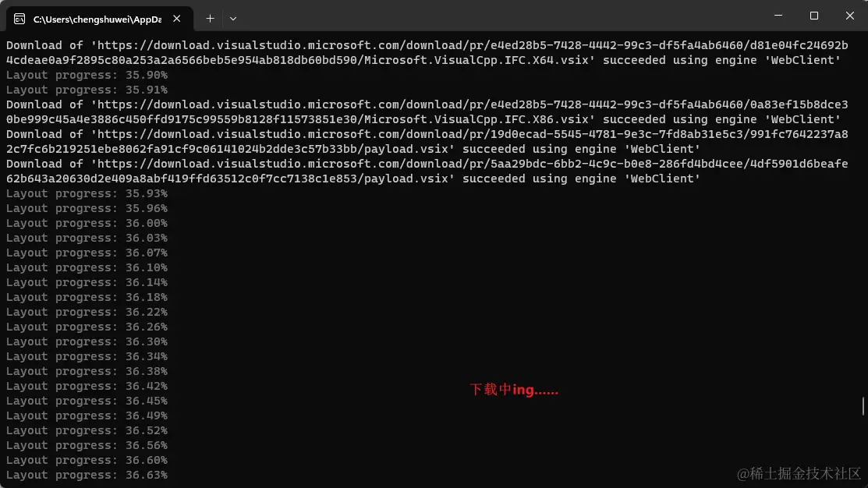
Task: Open a new terminal tab with plus
Action: [210, 19]
